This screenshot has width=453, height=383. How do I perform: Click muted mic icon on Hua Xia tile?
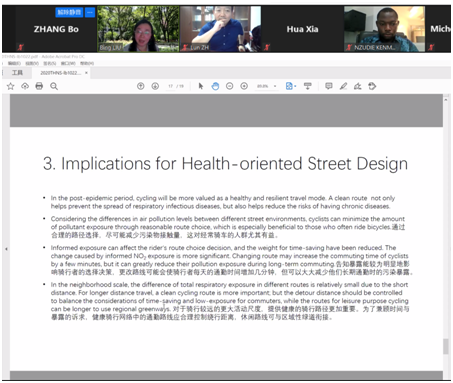(x=267, y=47)
